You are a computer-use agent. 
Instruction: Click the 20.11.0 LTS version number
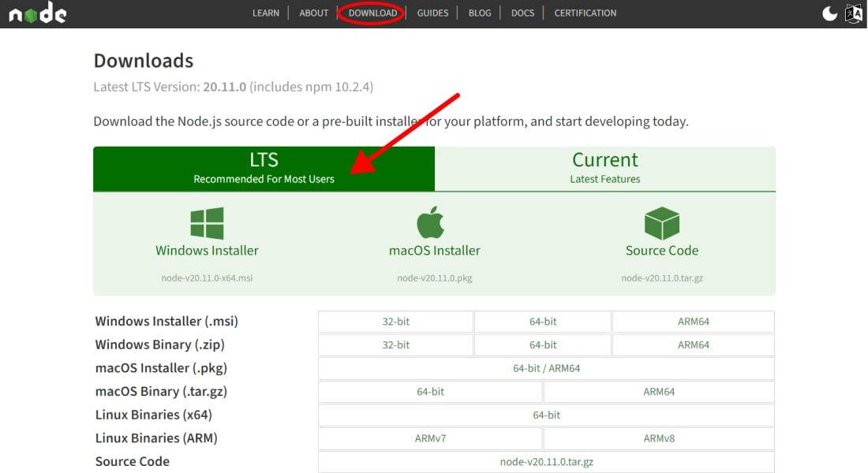[225, 87]
